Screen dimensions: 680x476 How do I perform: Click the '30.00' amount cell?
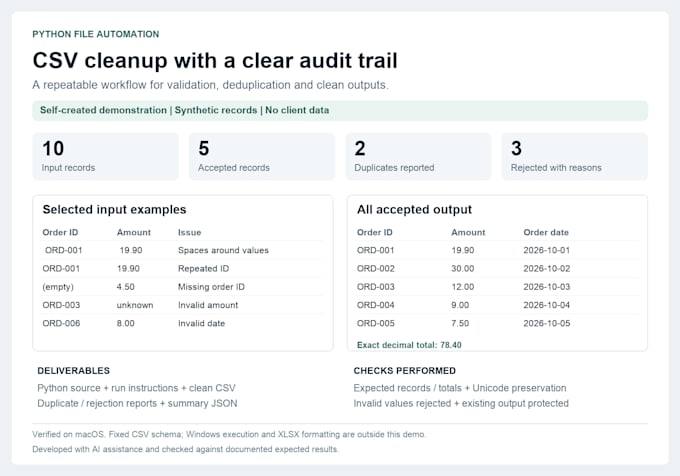462,269
